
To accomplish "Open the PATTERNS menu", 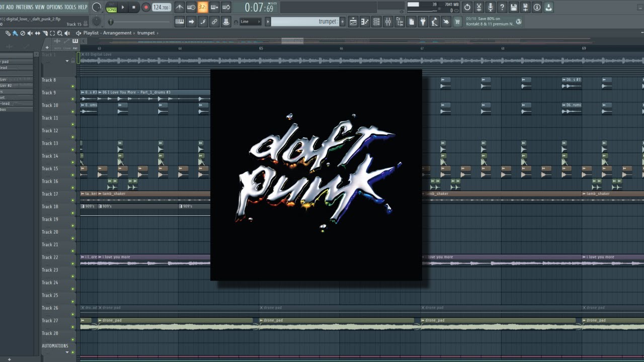I will click(x=24, y=7).
